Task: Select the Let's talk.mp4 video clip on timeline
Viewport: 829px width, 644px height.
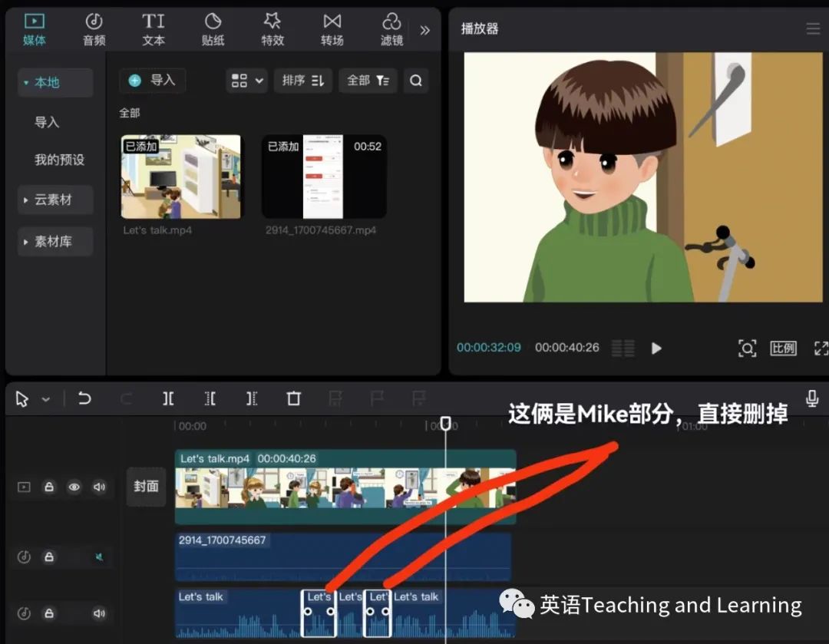Action: click(x=345, y=487)
